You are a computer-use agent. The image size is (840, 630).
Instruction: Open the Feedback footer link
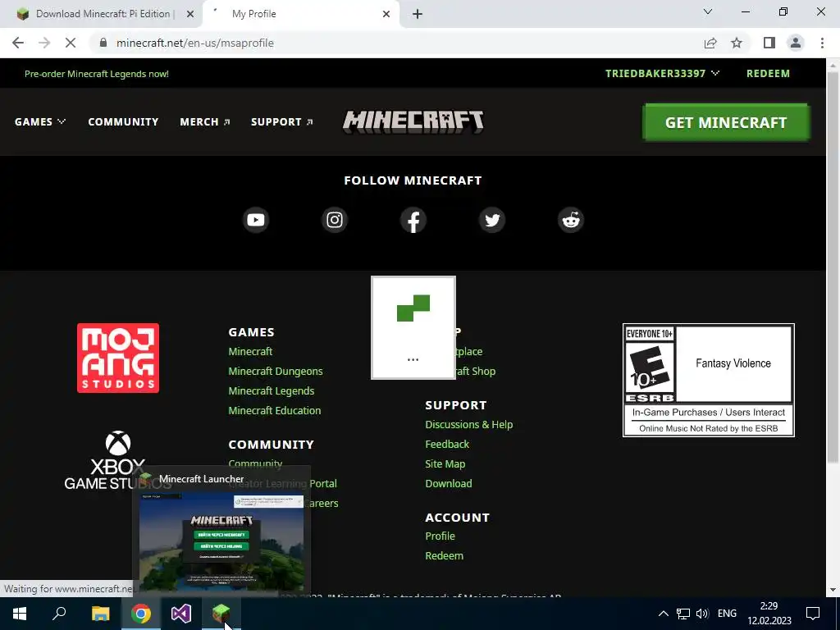coord(447,444)
